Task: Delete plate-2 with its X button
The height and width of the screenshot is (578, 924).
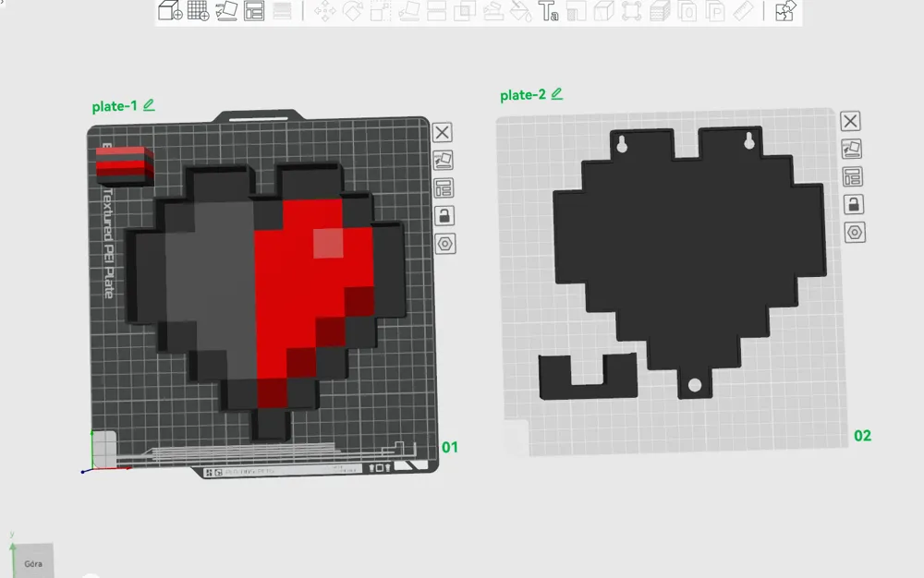Action: (850, 119)
